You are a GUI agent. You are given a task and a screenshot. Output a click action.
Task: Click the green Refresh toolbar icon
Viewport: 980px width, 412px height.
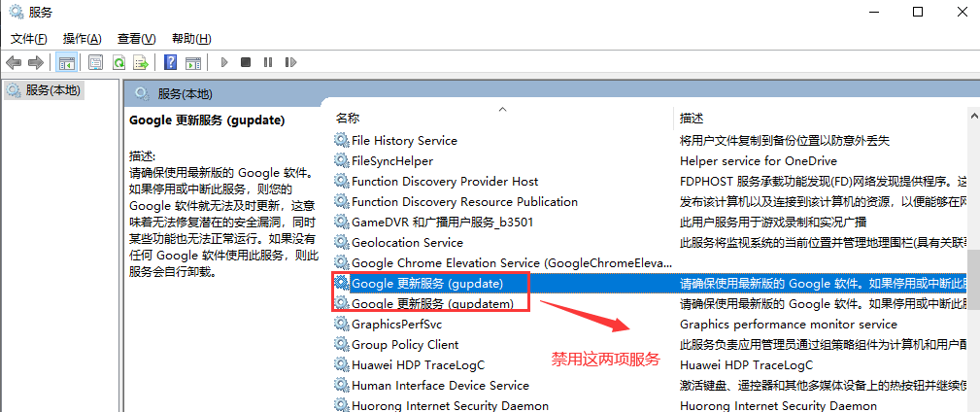pos(118,62)
